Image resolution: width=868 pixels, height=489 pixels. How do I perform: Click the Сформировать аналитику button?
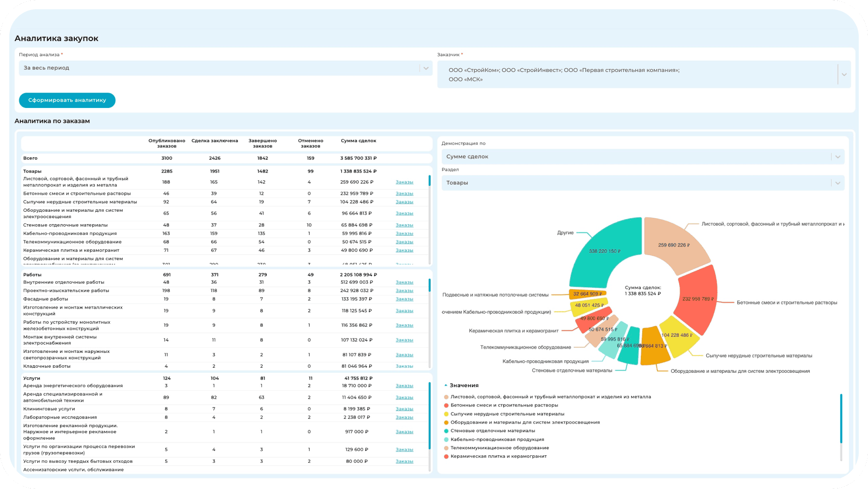(x=67, y=100)
